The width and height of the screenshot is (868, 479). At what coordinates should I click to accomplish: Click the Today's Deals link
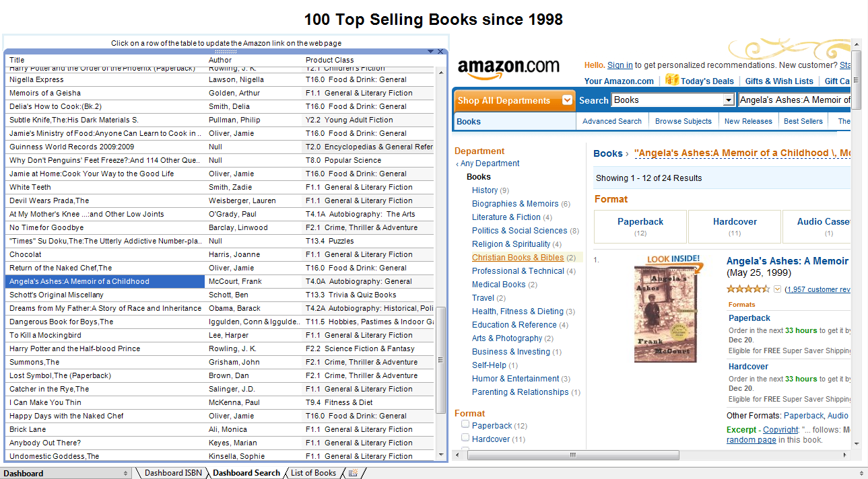(707, 81)
